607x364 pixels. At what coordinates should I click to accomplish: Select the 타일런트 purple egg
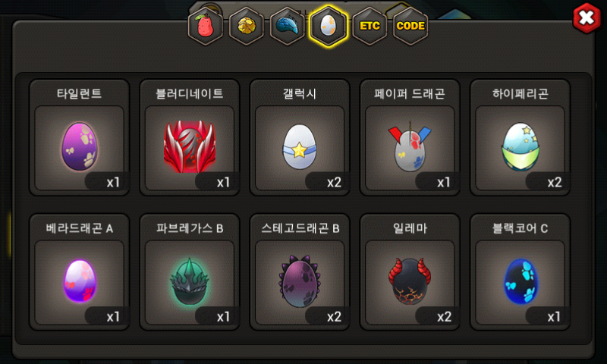click(x=80, y=146)
